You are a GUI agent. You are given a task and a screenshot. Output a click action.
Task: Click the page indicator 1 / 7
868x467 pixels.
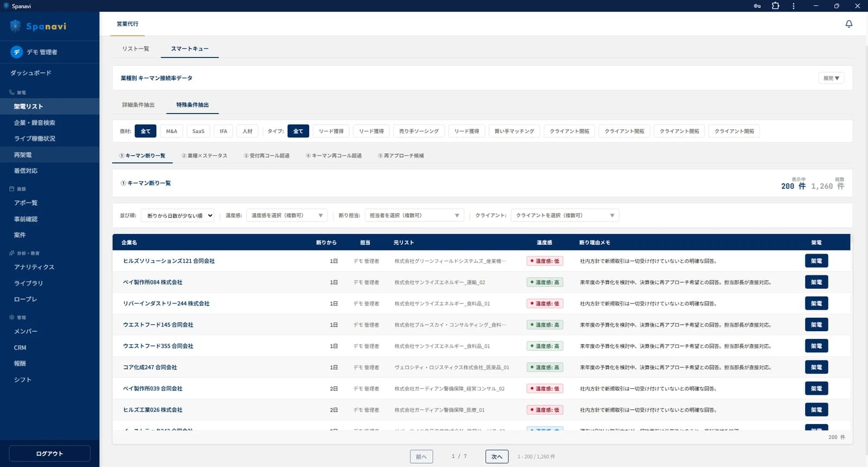(x=459, y=457)
